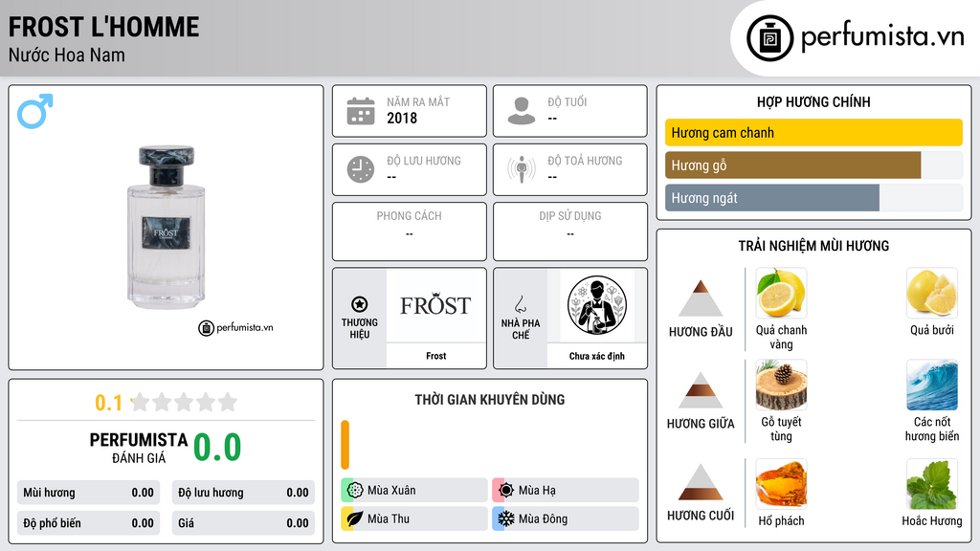980x551 pixels.
Task: Click the orange recommended-time bar
Action: point(345,445)
